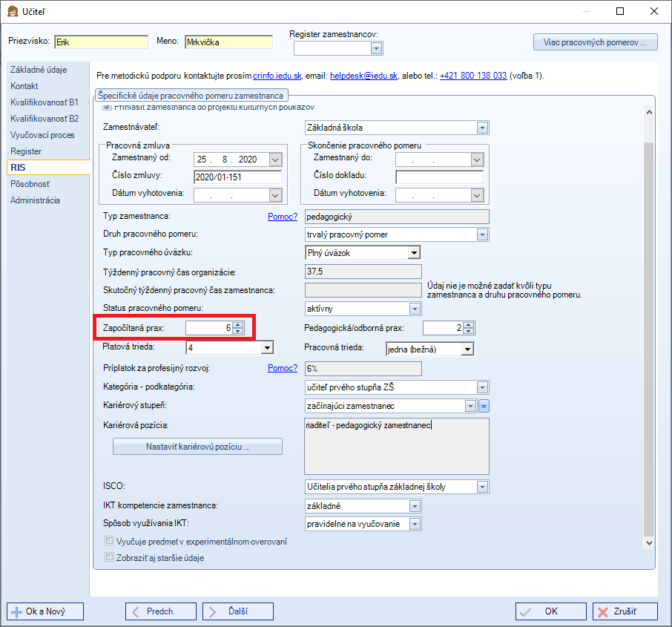Viewport: 672px width, 627px height.
Task: Expand Kariérový stupeň dropdown
Action: coord(470,406)
